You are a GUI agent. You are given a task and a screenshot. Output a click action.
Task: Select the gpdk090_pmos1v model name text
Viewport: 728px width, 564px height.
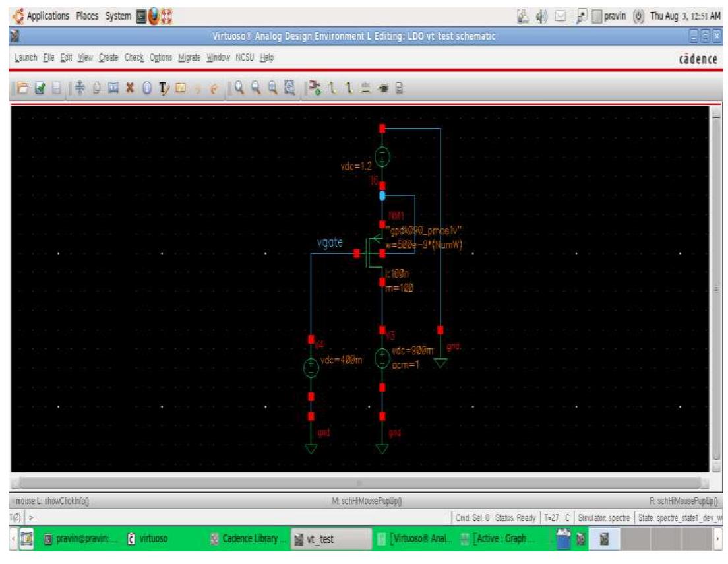423,230
